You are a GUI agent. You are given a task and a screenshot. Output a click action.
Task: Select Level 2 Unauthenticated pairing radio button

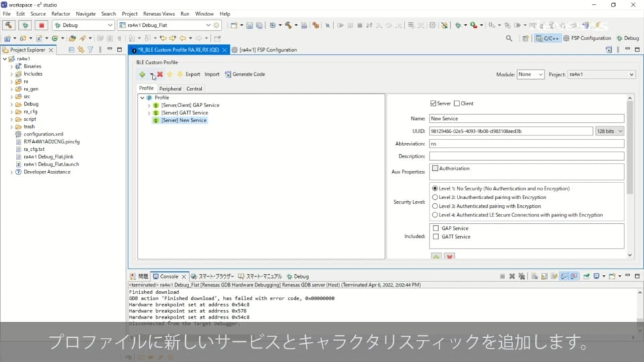[x=435, y=197]
